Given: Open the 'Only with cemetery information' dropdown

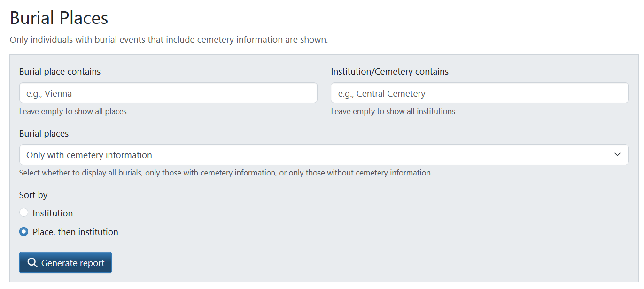Looking at the screenshot, I should coord(323,154).
